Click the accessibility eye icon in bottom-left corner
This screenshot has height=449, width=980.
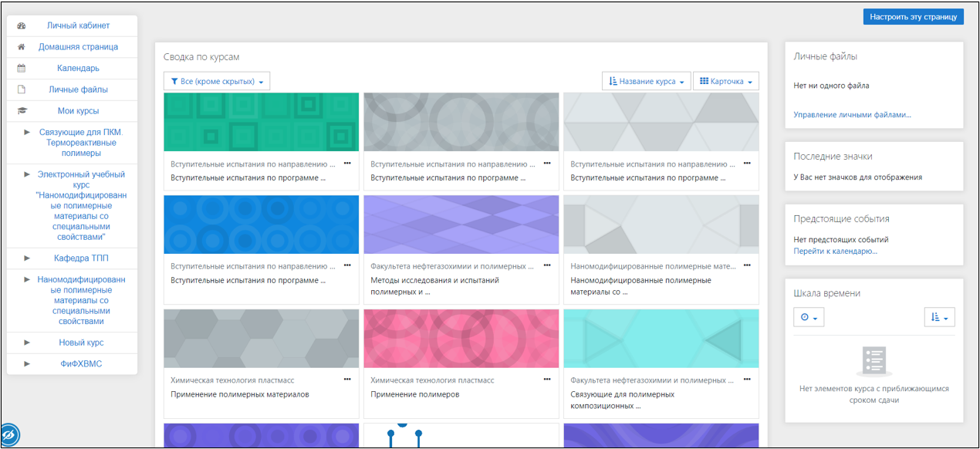point(10,435)
